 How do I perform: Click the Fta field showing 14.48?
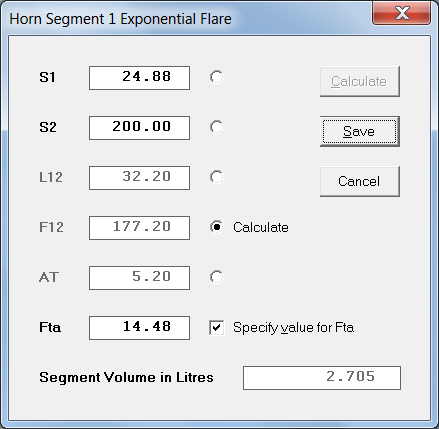(139, 328)
